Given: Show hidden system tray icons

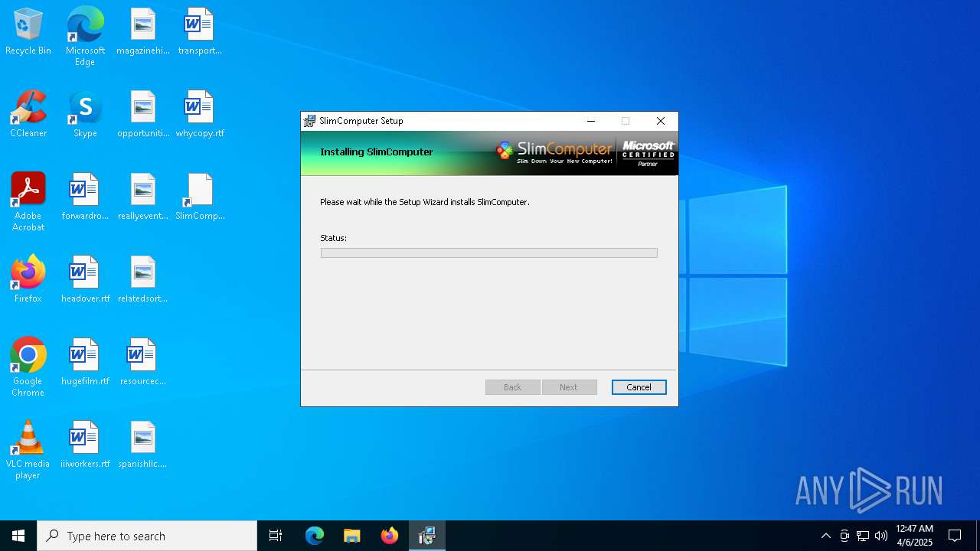Looking at the screenshot, I should point(825,536).
